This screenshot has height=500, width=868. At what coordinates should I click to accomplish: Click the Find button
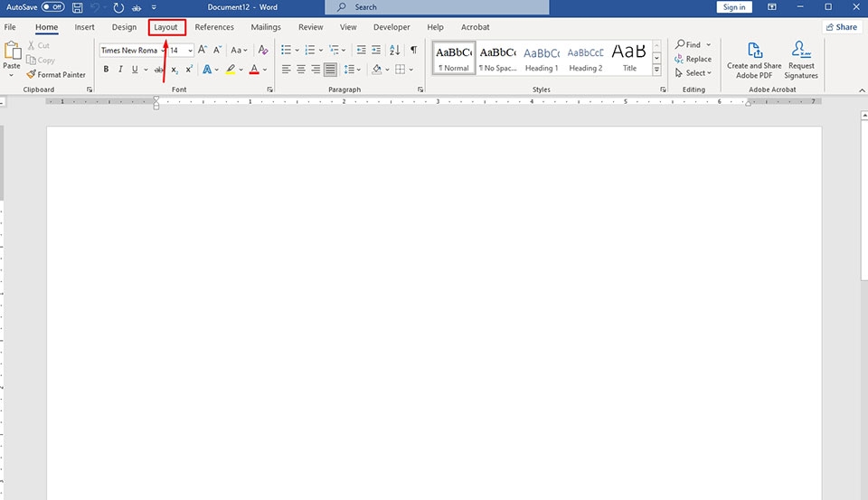[688, 44]
